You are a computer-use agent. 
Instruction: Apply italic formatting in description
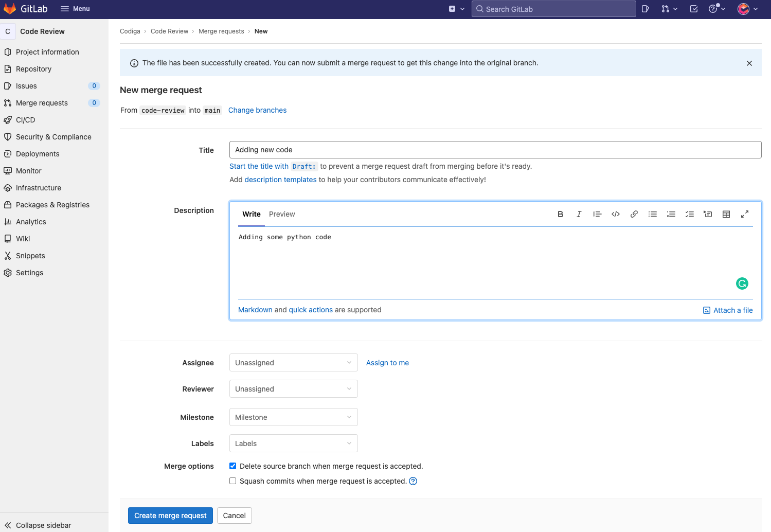tap(579, 214)
